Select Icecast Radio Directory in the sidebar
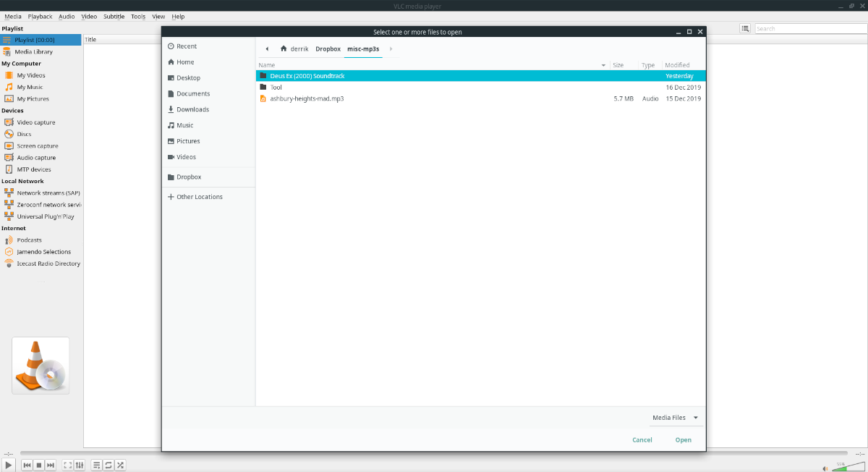The width and height of the screenshot is (868, 472). point(43,264)
